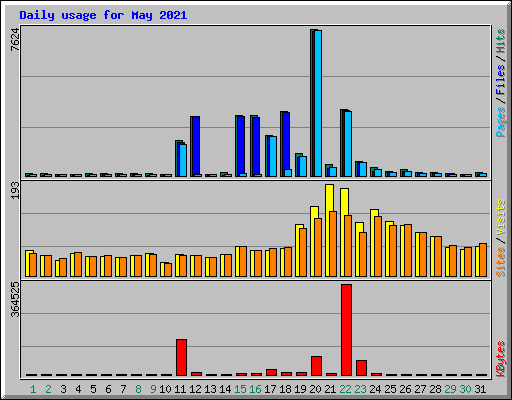Select the red KBytes bar for day 23

[361, 368]
